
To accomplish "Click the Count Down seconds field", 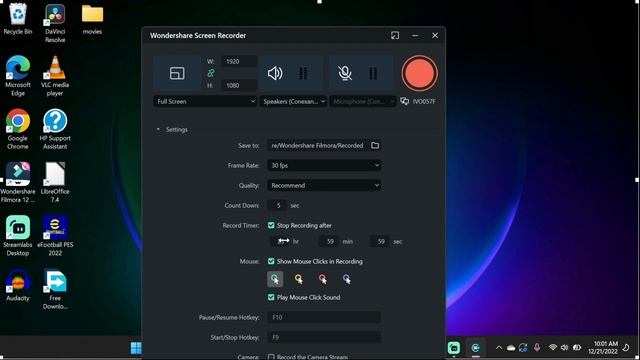I will [278, 205].
